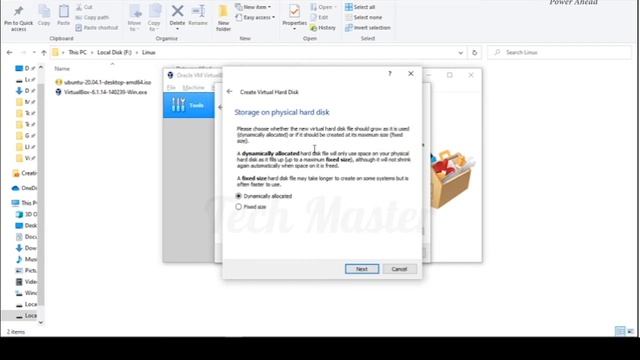Navigate back in File Explorer

[x=9, y=53]
